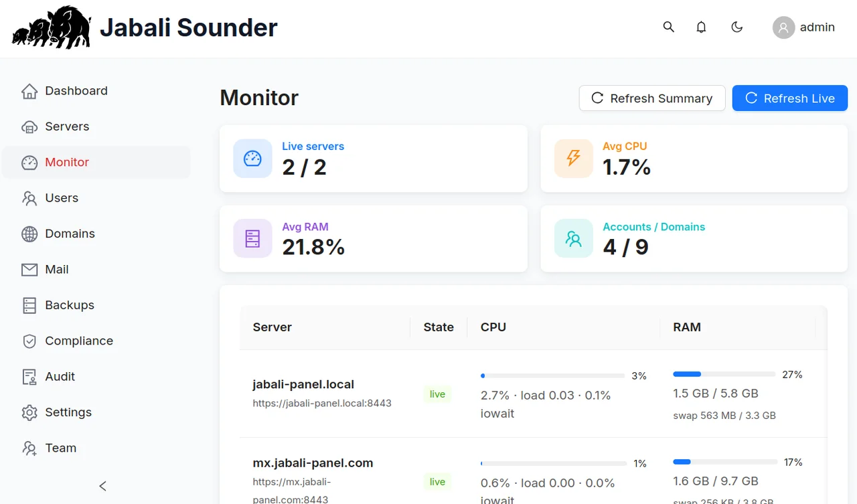Click the Refresh Summary button
This screenshot has width=857, height=504.
coord(652,98)
